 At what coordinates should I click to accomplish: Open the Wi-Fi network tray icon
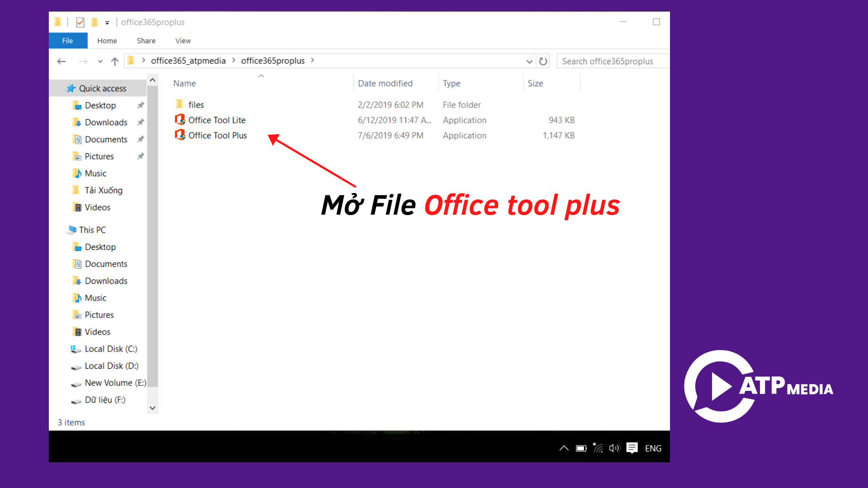pyautogui.click(x=598, y=448)
